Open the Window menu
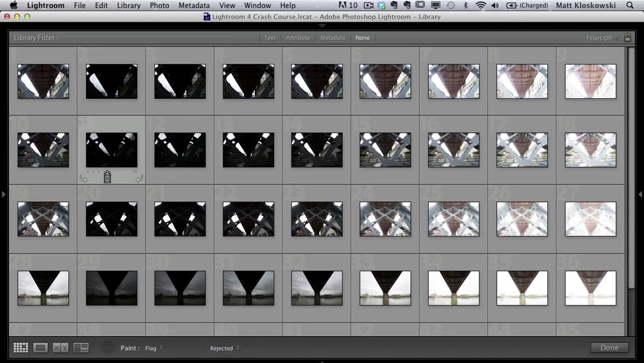 click(258, 5)
